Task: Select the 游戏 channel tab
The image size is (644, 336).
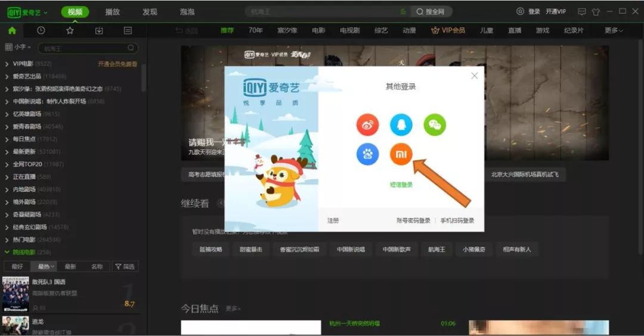Action: [x=543, y=30]
